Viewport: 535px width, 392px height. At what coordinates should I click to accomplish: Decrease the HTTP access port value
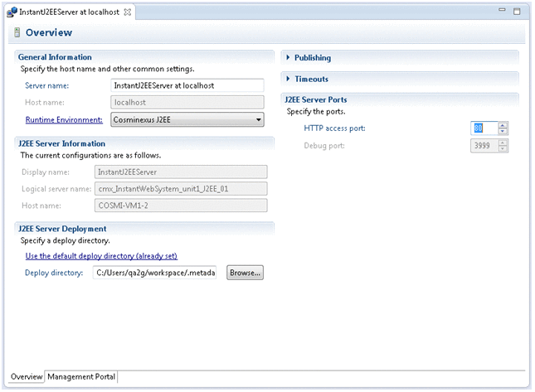[x=503, y=132]
